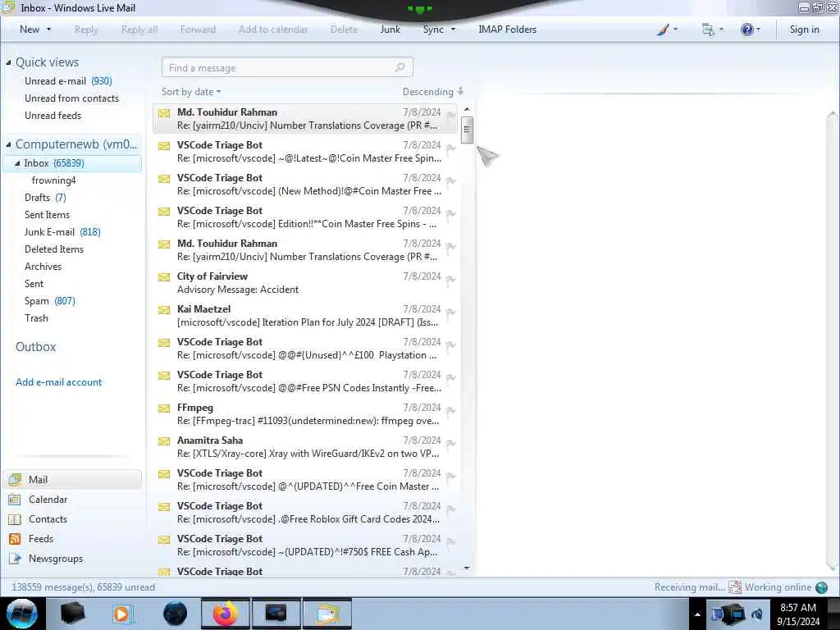
Task: Click New in the toolbar
Action: [x=30, y=30]
